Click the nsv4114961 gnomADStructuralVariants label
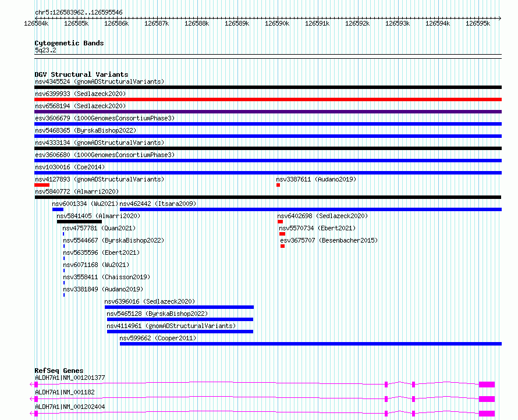Screen dimensions: 518x420 tap(171, 326)
